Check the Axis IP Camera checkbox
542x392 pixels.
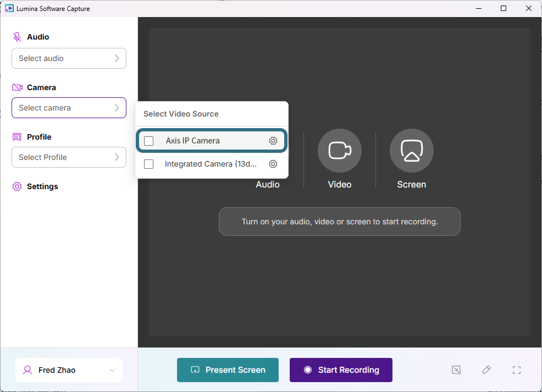(148, 141)
